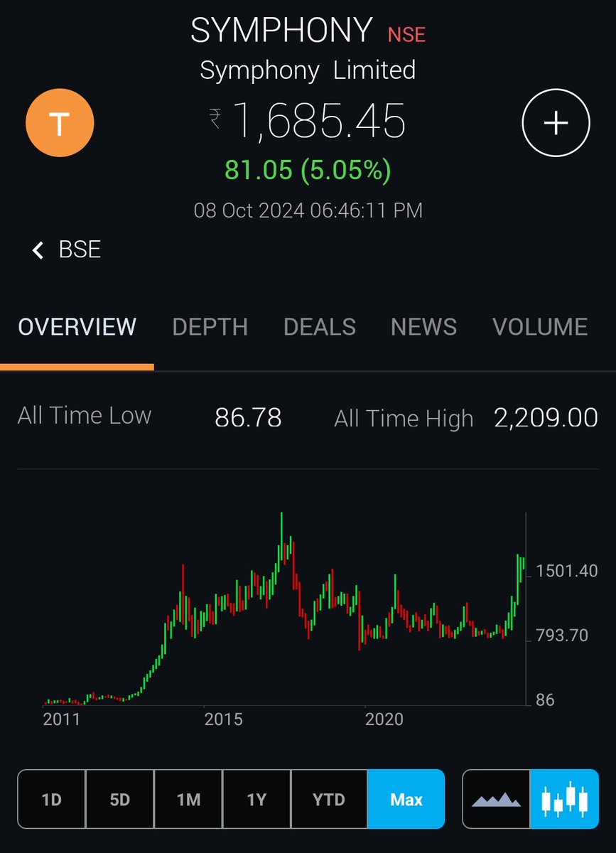616x853 pixels.
Task: Tap the Symphony Limited company name
Action: click(x=308, y=70)
